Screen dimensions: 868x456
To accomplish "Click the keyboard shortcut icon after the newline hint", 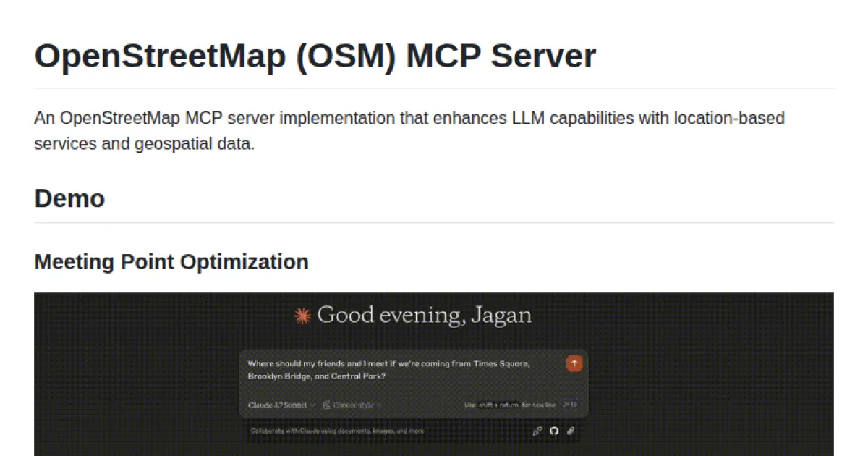I will click(566, 405).
